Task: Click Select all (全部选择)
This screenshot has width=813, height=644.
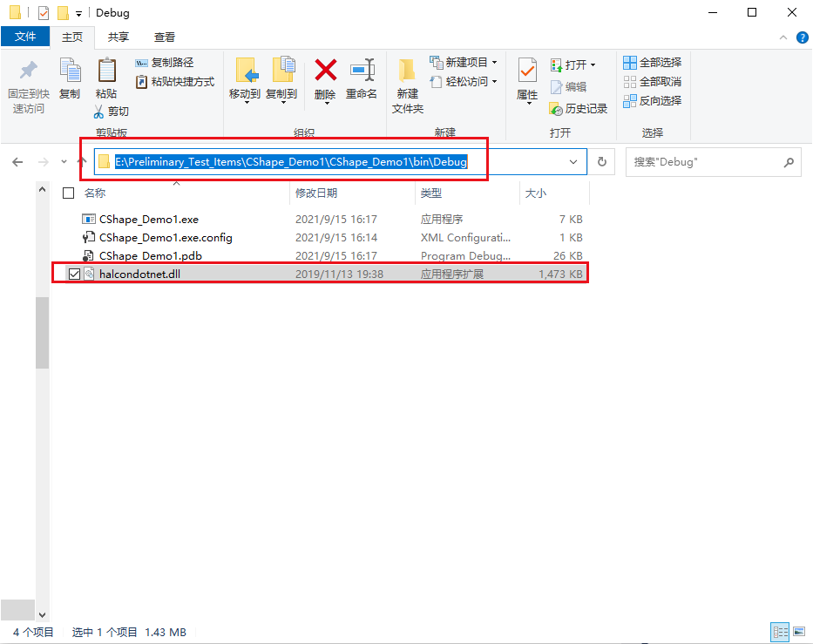Action: [653, 62]
